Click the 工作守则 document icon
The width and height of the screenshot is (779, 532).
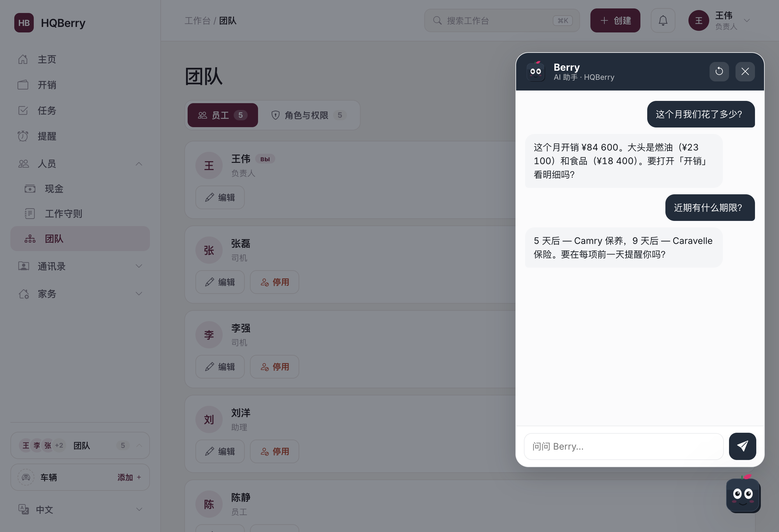[x=30, y=214]
